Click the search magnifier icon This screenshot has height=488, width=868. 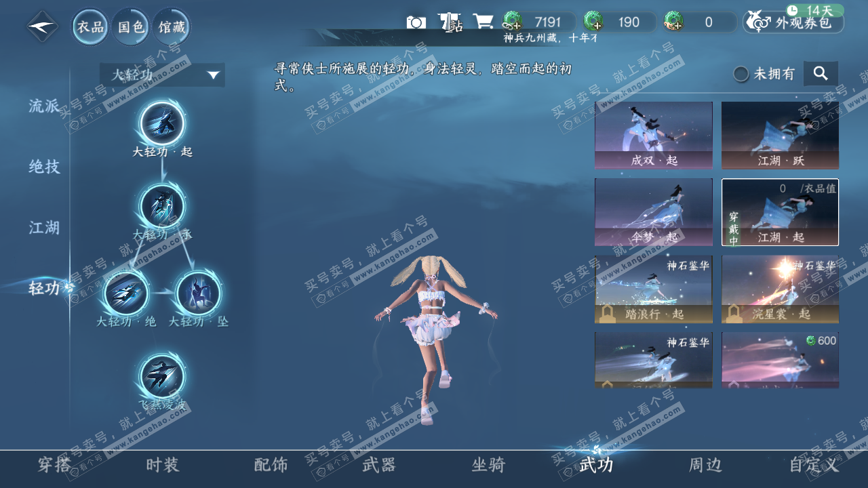pyautogui.click(x=821, y=73)
